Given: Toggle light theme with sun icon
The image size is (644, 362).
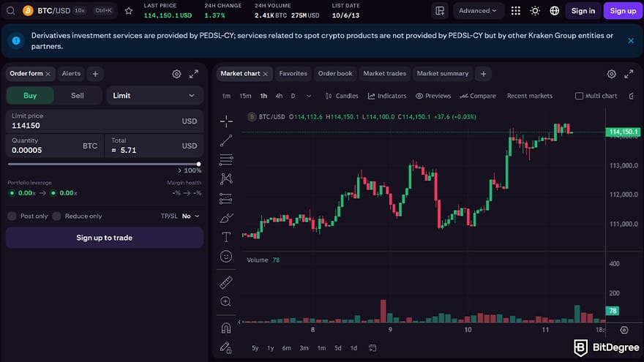Looking at the screenshot, I should pos(535,11).
